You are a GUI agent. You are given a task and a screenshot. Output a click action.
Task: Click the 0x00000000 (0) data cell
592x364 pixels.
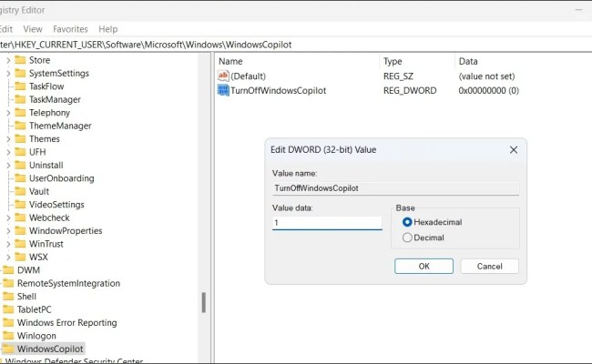(x=488, y=90)
